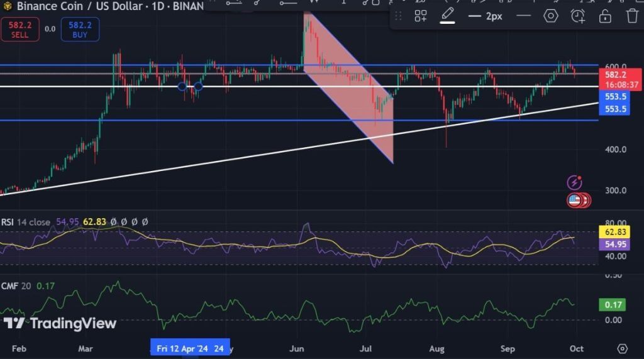Click the Jun label on time axis
Viewport: 644px width, 359px height.
pos(297,349)
